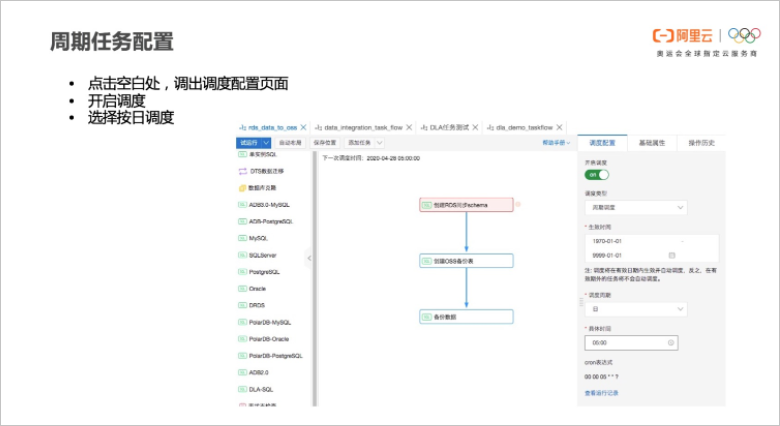Select the DTS数据迁移 transfer icon
This screenshot has height=426, width=780.
tap(243, 171)
